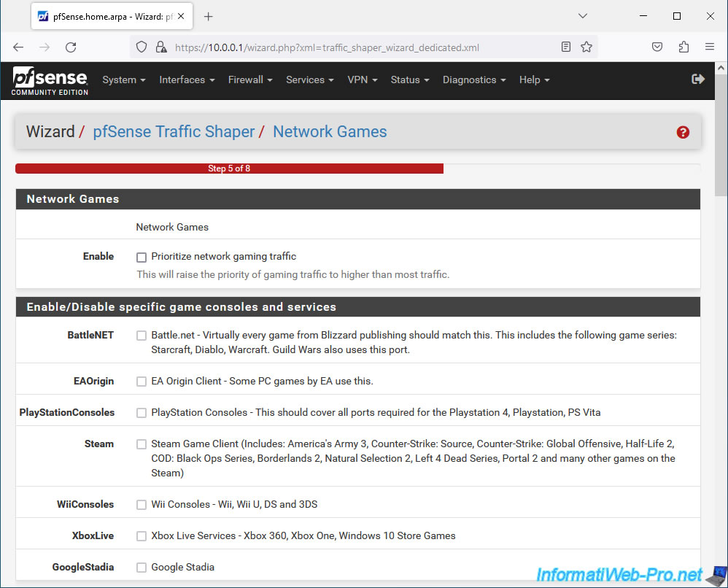Viewport: 728px width, 588px height.
Task: Enable Prioritize network gaming traffic checkbox
Action: pyautogui.click(x=142, y=257)
